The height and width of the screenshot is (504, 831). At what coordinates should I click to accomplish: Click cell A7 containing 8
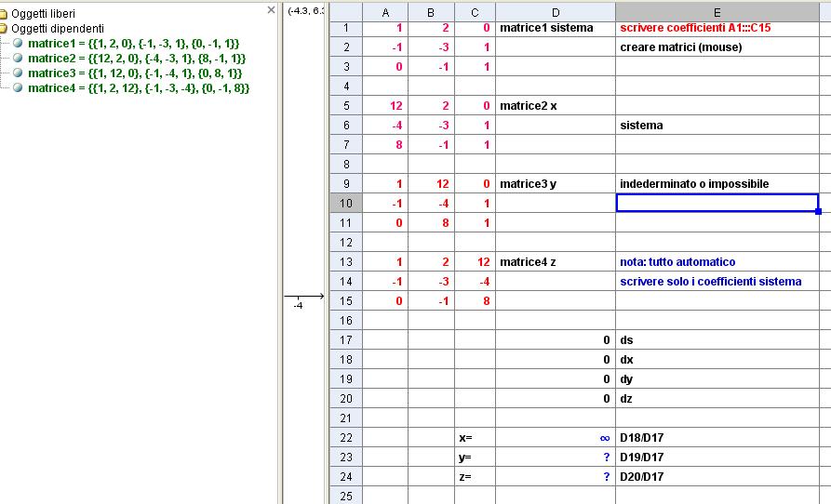[385, 145]
